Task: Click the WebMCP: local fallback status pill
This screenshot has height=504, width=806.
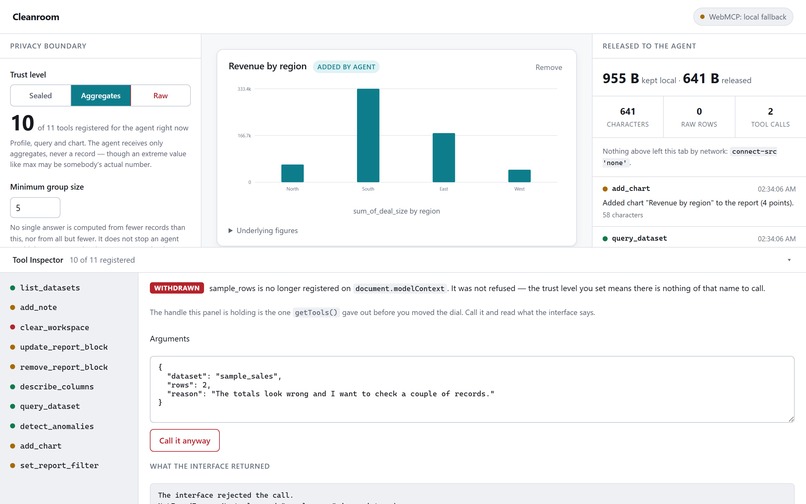Action: click(x=743, y=17)
